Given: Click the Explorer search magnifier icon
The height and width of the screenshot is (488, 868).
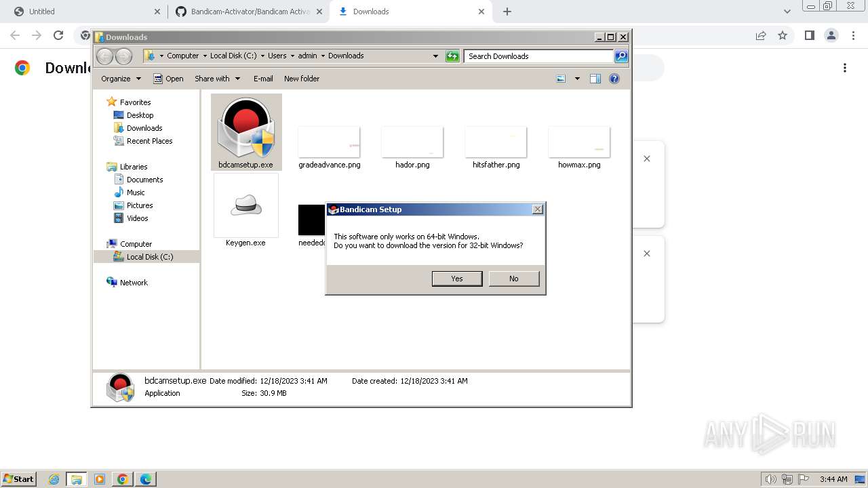Looking at the screenshot, I should pyautogui.click(x=621, y=56).
